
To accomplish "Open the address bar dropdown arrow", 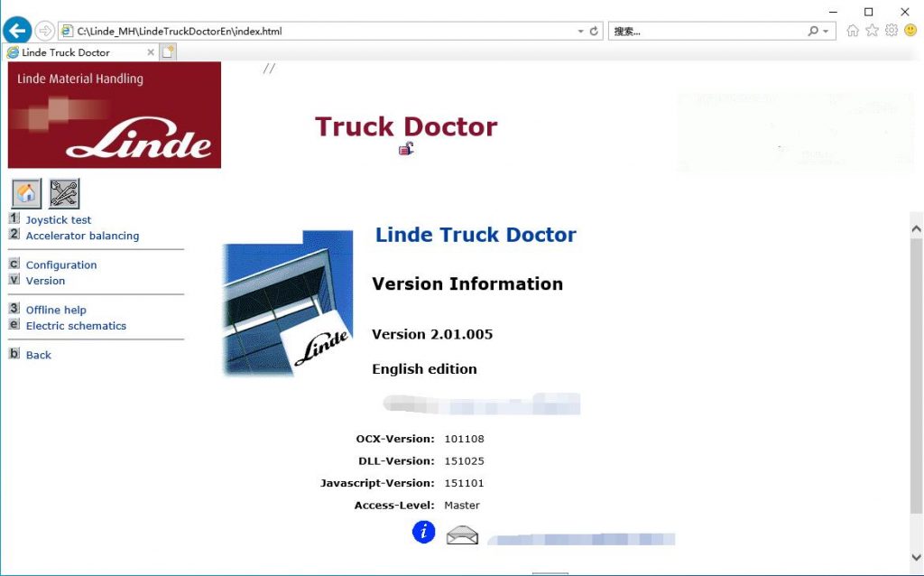I will 582,30.
